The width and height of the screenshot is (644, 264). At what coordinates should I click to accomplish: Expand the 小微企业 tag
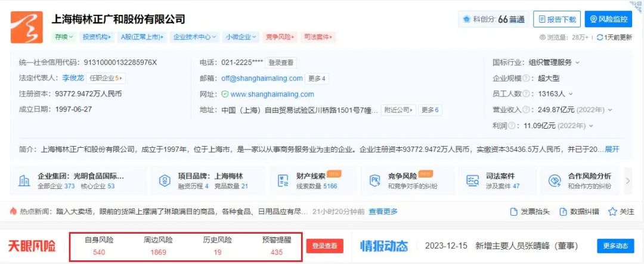pos(241,37)
